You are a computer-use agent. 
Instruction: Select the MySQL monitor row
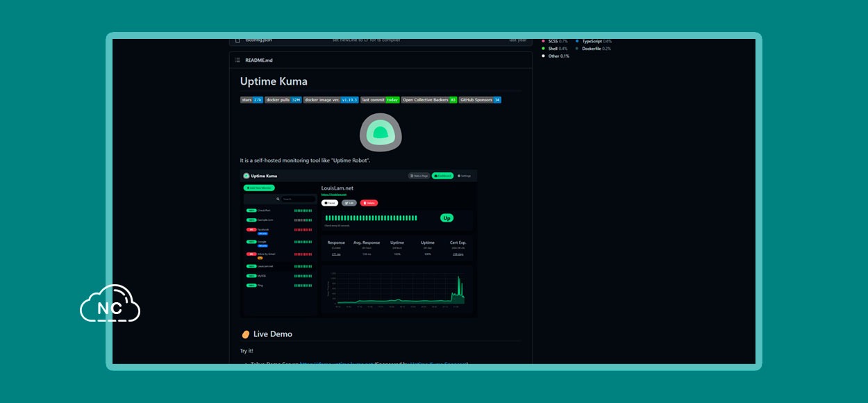click(x=279, y=276)
